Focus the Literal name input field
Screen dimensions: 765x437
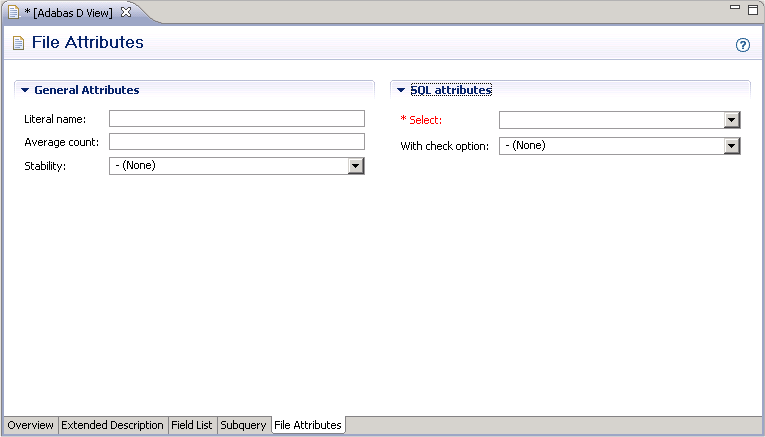point(237,119)
